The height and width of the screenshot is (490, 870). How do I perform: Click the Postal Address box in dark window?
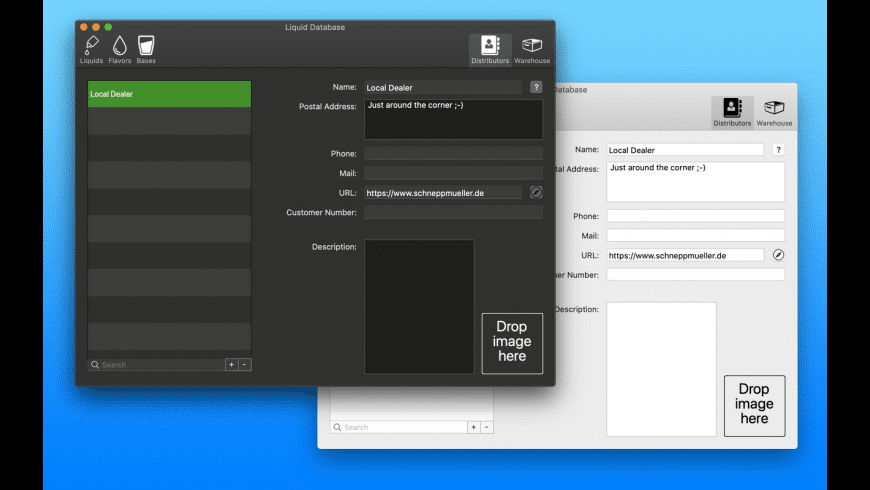(x=453, y=119)
